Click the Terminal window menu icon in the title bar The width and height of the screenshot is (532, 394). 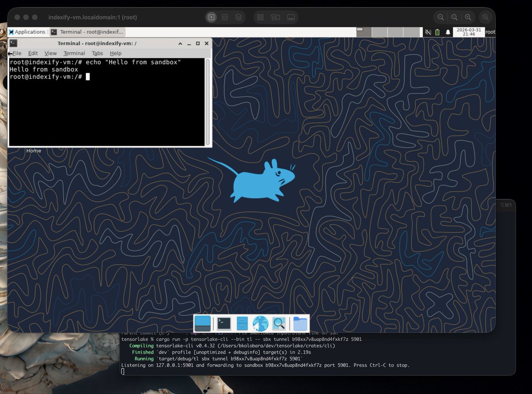[14, 43]
